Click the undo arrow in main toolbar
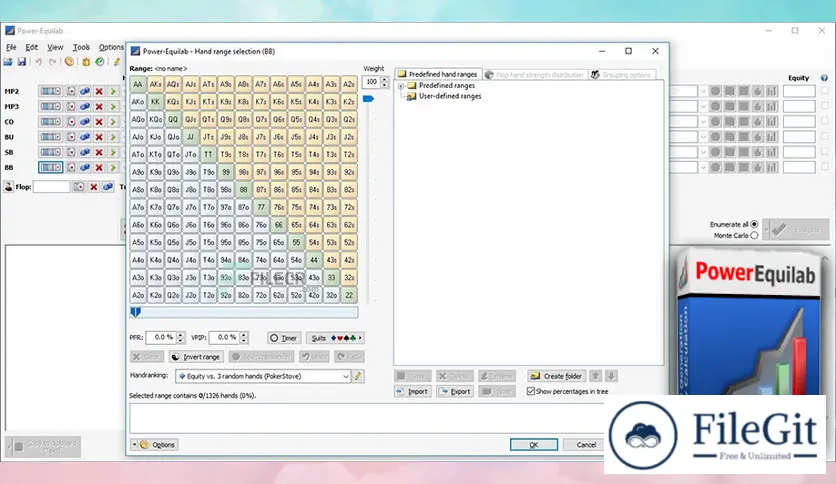This screenshot has width=836, height=484. tap(38, 62)
